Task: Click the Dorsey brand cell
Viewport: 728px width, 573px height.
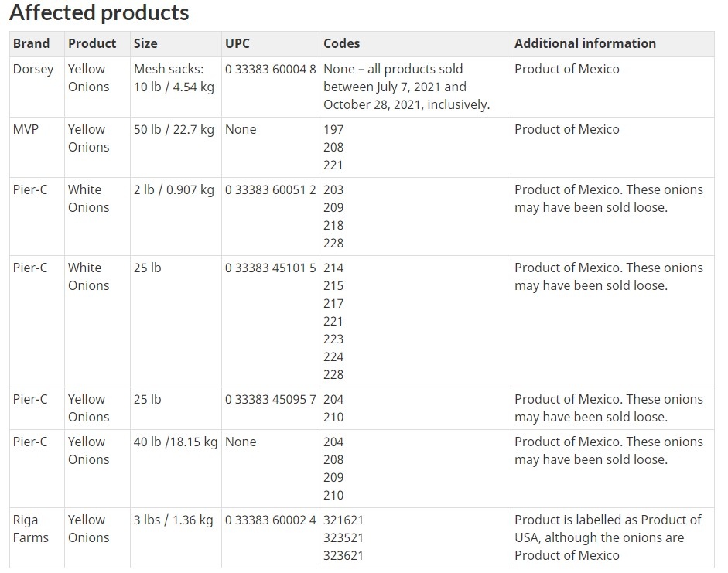Action: tap(33, 69)
